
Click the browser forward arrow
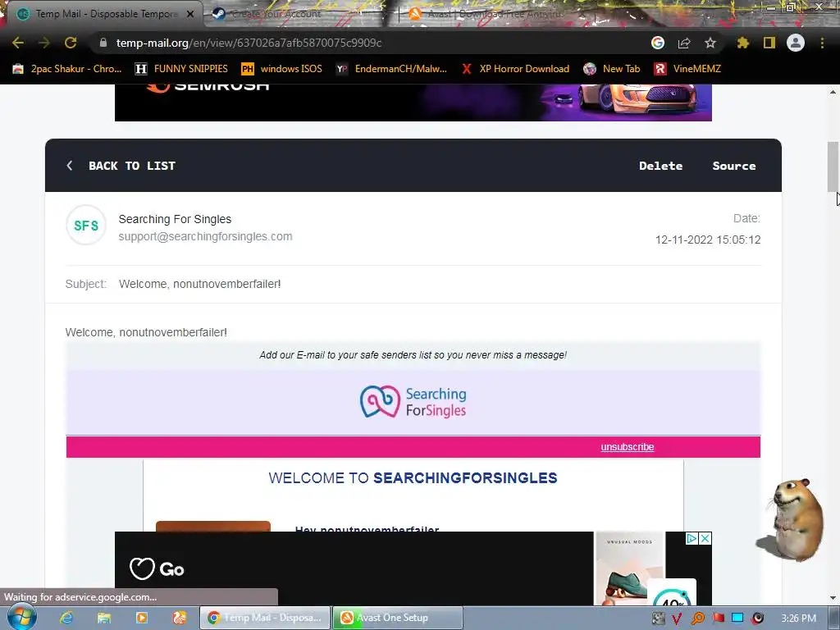(44, 43)
